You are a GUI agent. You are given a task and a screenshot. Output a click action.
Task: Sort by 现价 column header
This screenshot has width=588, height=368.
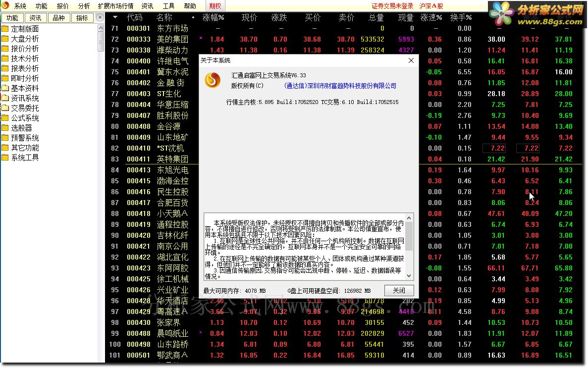point(249,17)
